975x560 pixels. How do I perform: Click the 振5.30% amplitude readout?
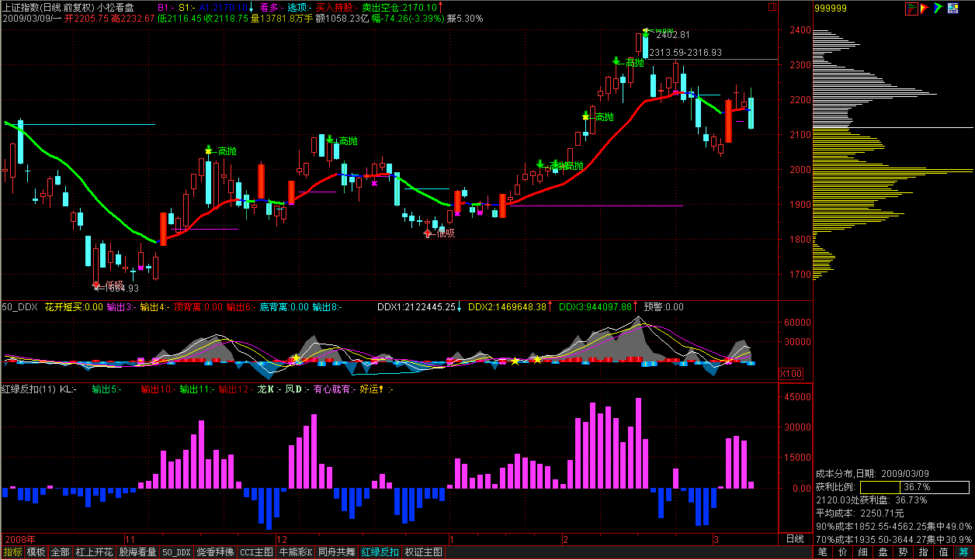463,18
